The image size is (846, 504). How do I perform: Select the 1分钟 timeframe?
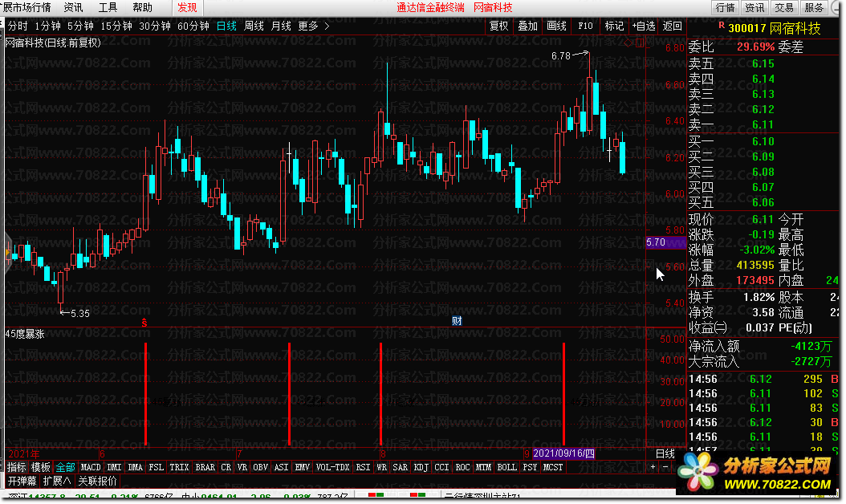coord(47,26)
